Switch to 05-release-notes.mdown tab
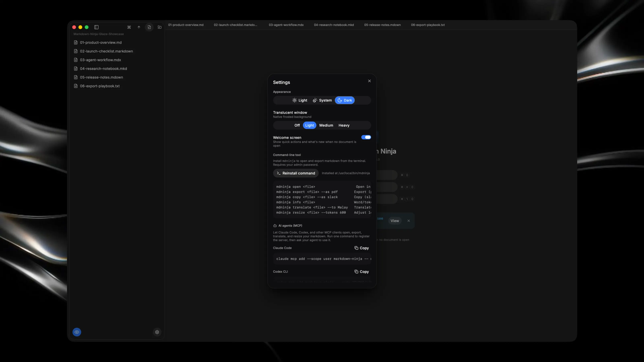 point(382,25)
